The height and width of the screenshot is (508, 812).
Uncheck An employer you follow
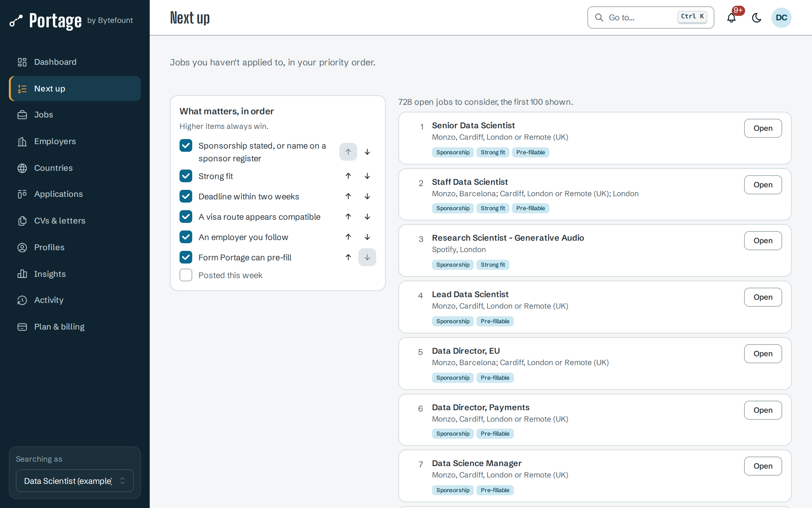(186, 237)
